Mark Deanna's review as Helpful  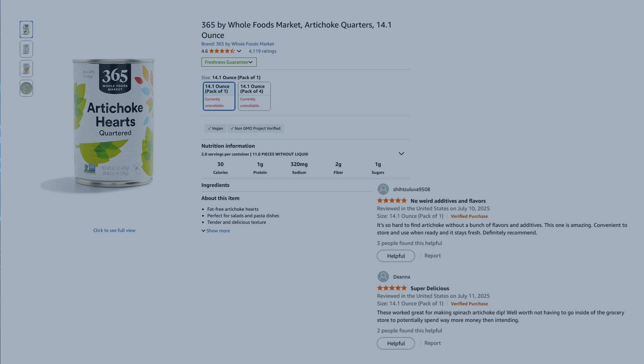click(395, 343)
